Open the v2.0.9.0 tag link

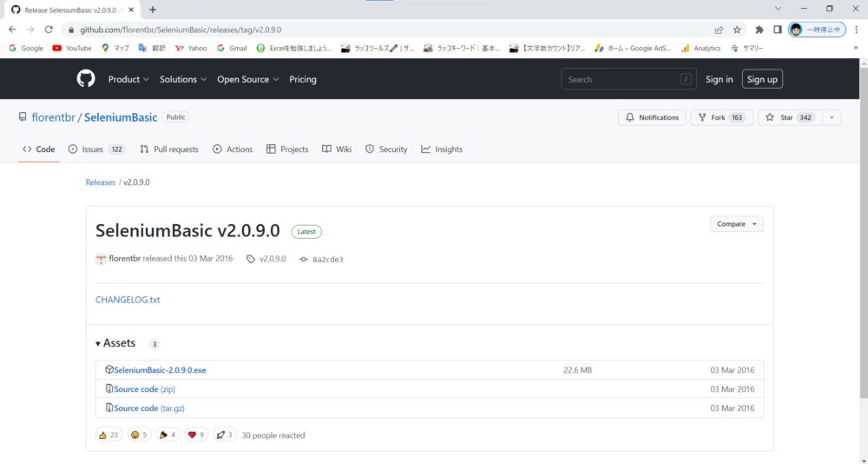point(266,259)
